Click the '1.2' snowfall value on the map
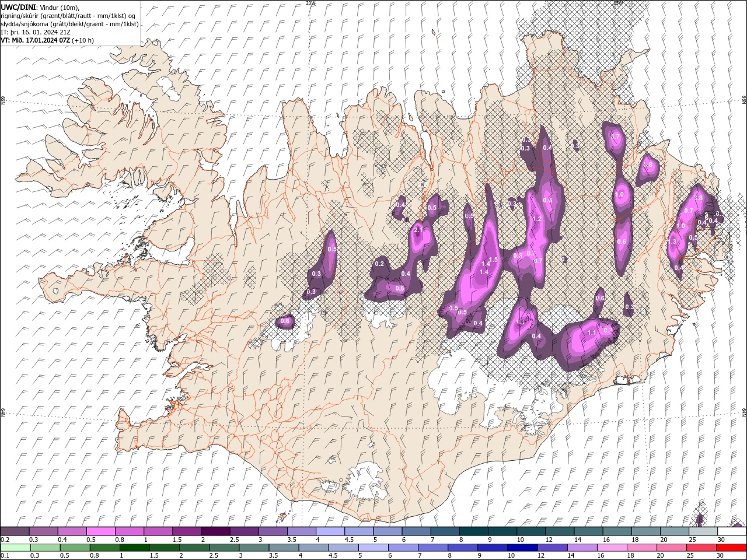Screen dimensions: 747x560 (x=537, y=219)
